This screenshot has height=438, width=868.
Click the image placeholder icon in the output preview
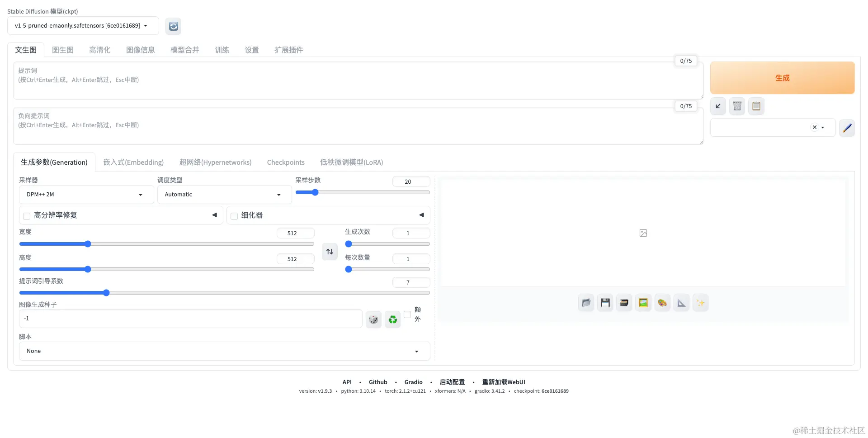tap(643, 233)
